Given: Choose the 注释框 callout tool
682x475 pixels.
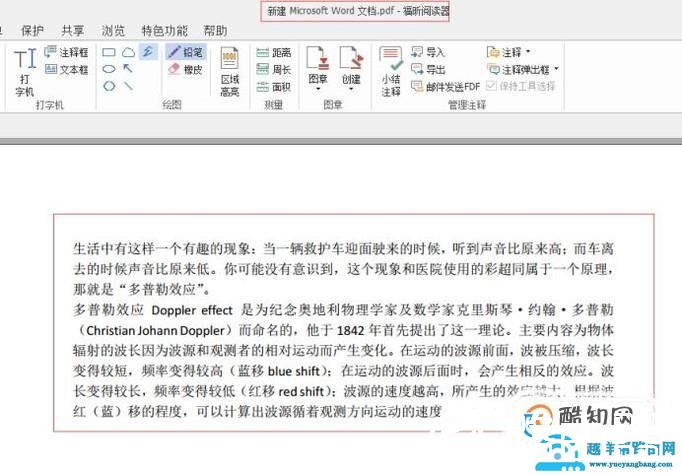Looking at the screenshot, I should 66,53.
